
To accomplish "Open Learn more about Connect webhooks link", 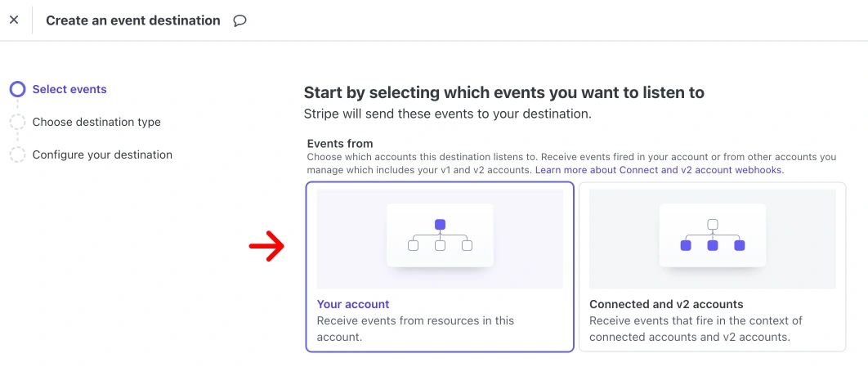I will click(x=659, y=170).
